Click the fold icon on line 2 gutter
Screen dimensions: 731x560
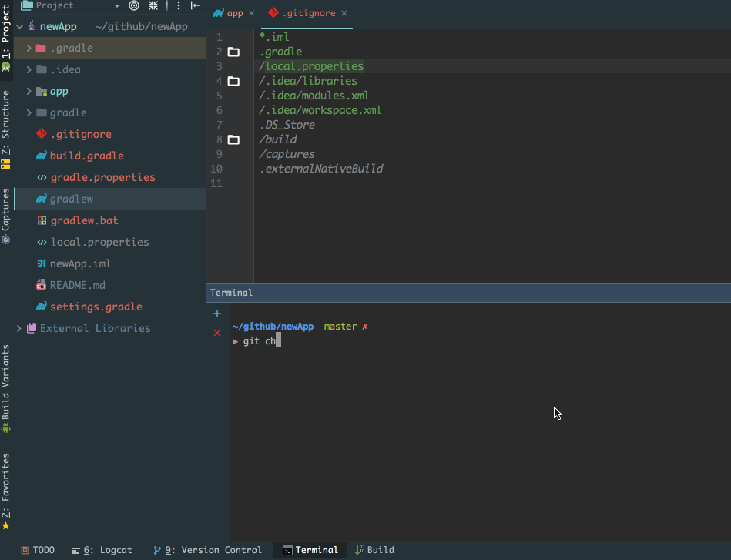tap(233, 52)
